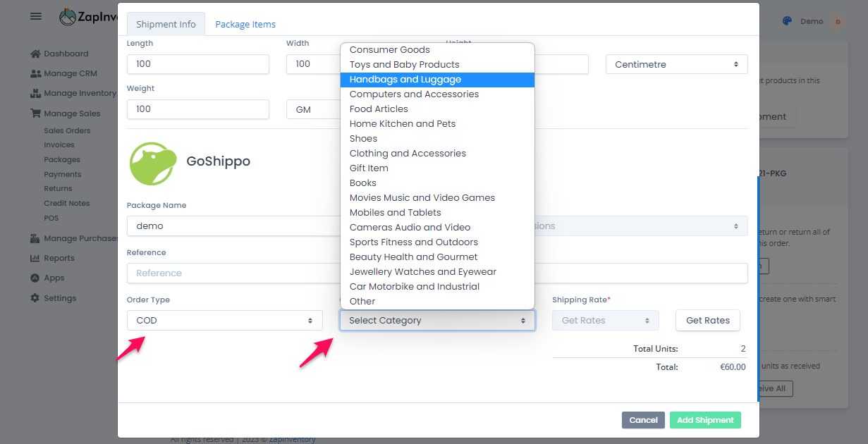Click the Manage CRM people icon

tap(35, 73)
